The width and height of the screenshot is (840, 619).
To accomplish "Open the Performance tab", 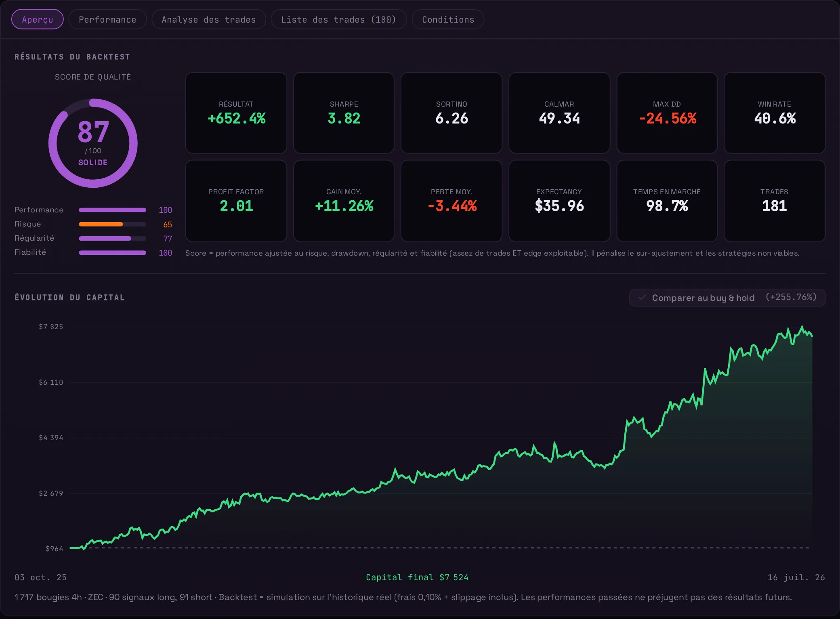I will point(107,19).
